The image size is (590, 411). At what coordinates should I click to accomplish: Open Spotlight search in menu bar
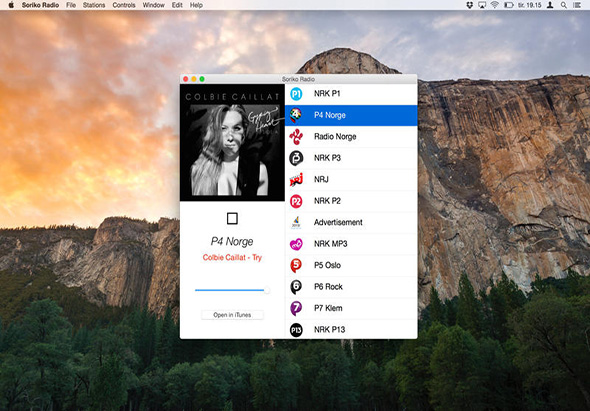coord(564,5)
